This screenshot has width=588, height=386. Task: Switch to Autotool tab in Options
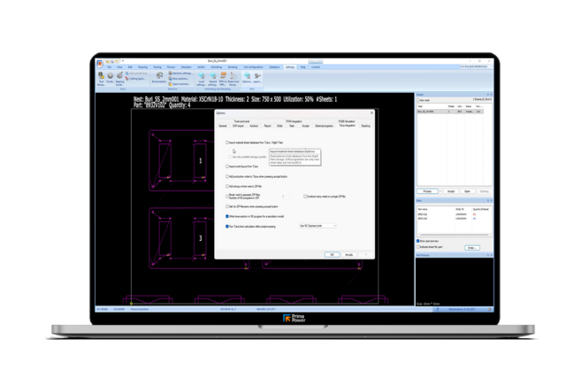click(x=254, y=127)
